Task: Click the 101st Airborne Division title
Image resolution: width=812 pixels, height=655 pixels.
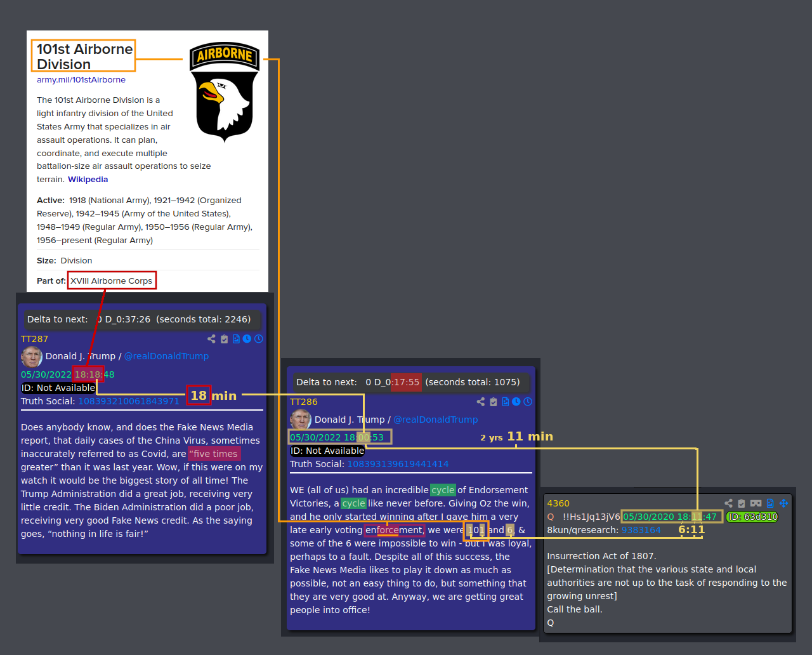Action: (x=84, y=56)
